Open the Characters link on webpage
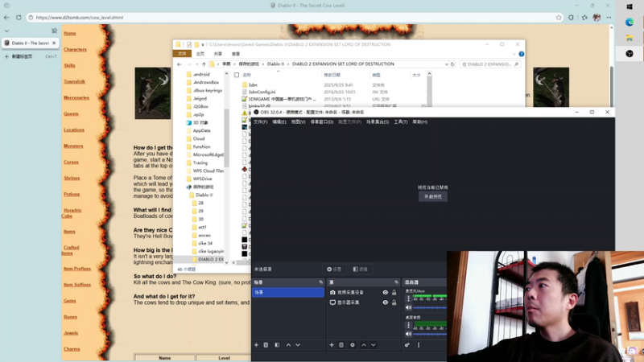 (x=75, y=49)
